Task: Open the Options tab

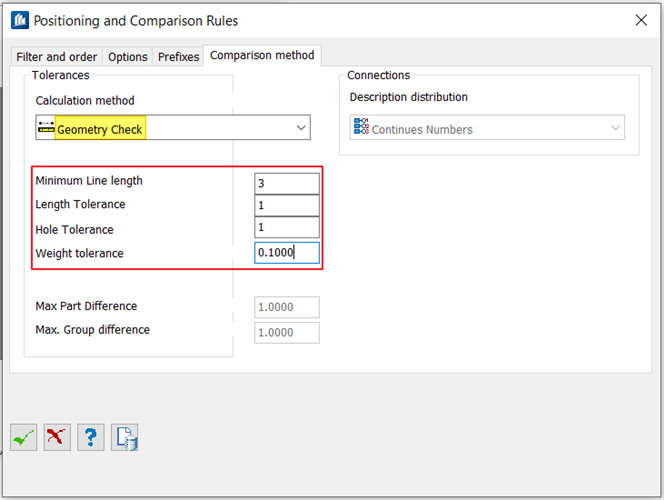Action: (128, 57)
